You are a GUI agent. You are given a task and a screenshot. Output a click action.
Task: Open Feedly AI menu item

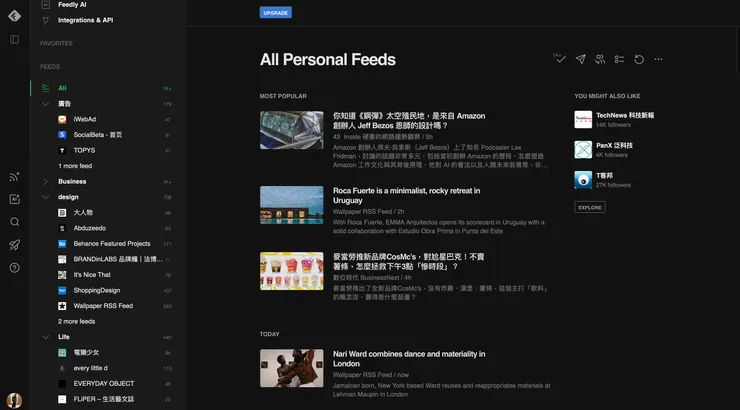coord(72,5)
